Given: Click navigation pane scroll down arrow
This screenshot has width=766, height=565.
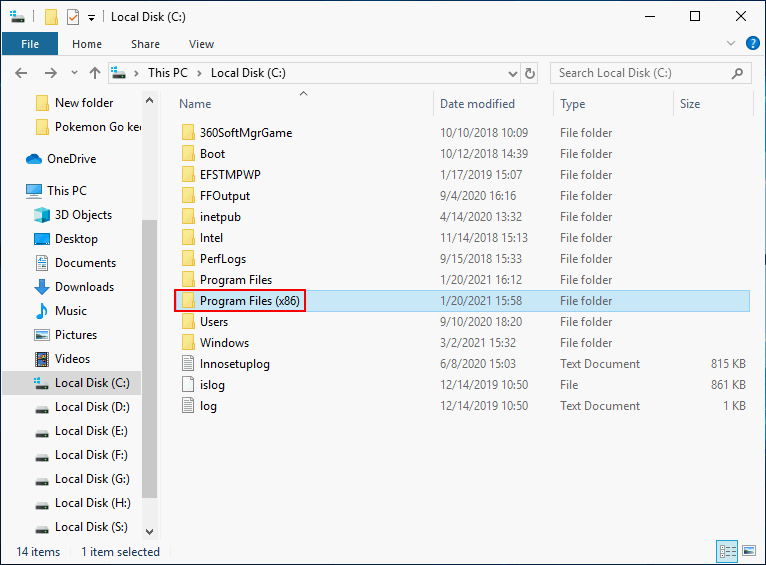Looking at the screenshot, I should (149, 531).
